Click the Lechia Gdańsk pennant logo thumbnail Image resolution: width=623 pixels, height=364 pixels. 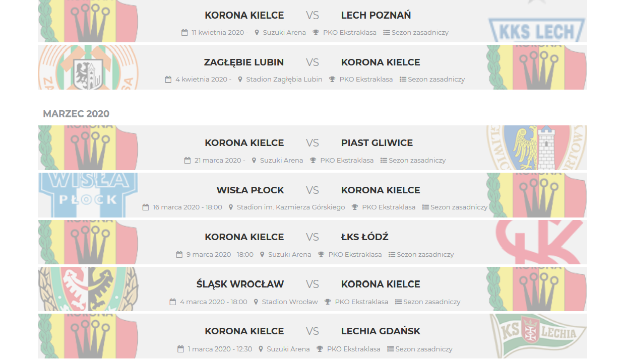click(x=537, y=336)
